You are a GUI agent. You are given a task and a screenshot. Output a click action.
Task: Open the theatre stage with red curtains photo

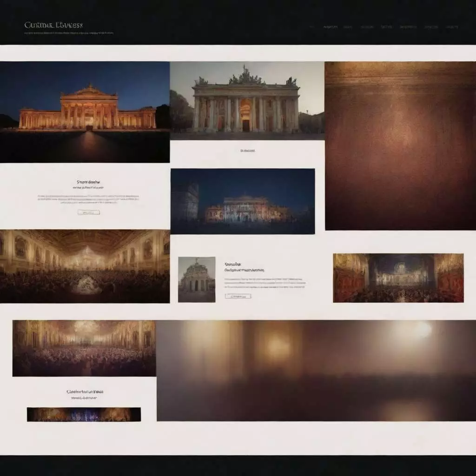pos(398,278)
